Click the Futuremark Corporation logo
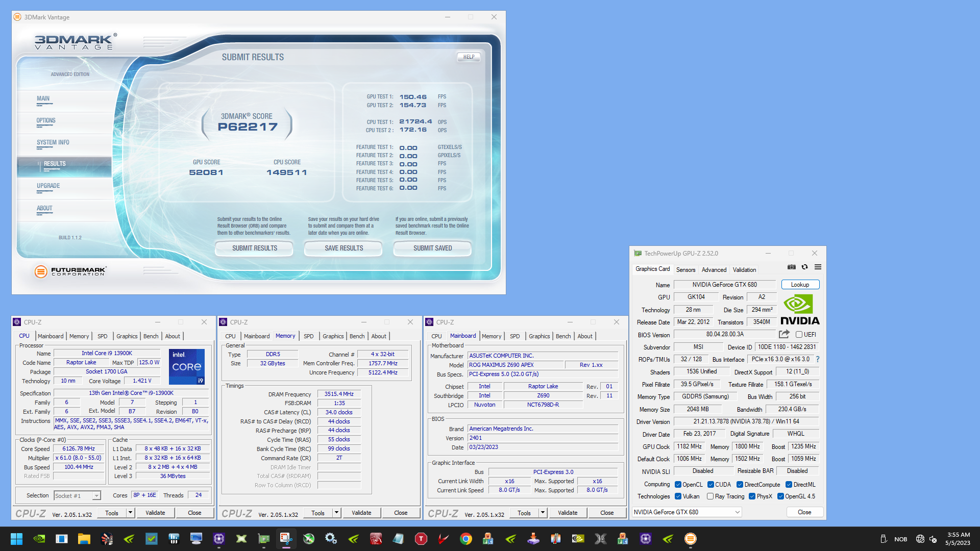 (70, 271)
